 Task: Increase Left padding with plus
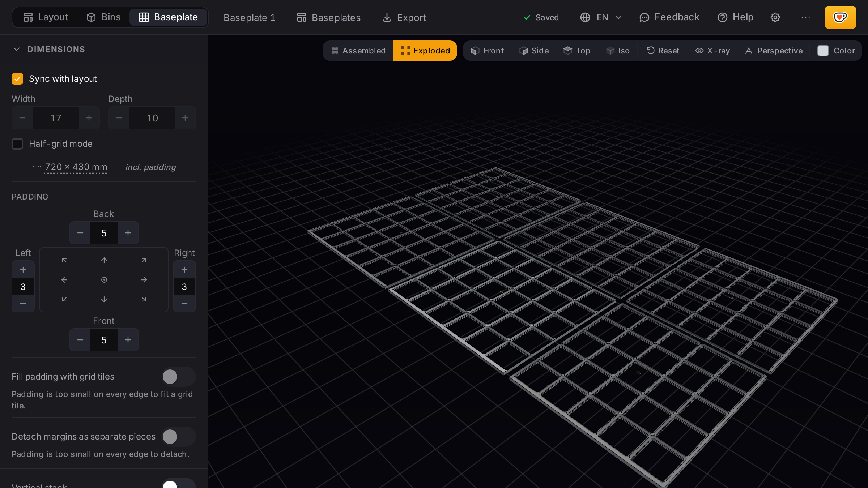(x=23, y=270)
